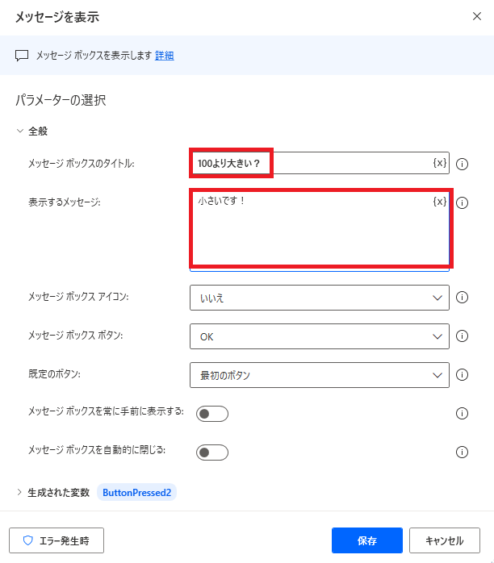Click the キャンセル button
This screenshot has height=563, width=494.
coord(444,540)
